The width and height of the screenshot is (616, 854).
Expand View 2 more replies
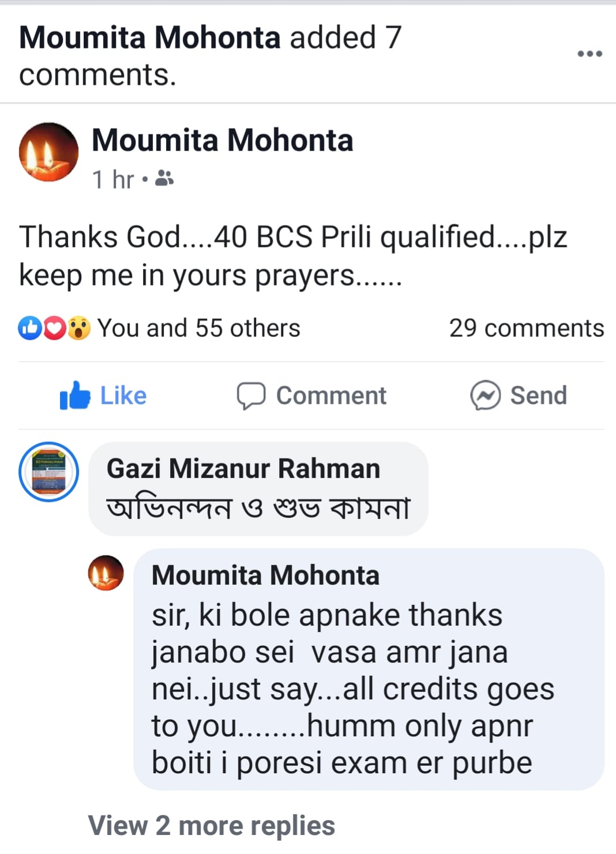tap(211, 825)
